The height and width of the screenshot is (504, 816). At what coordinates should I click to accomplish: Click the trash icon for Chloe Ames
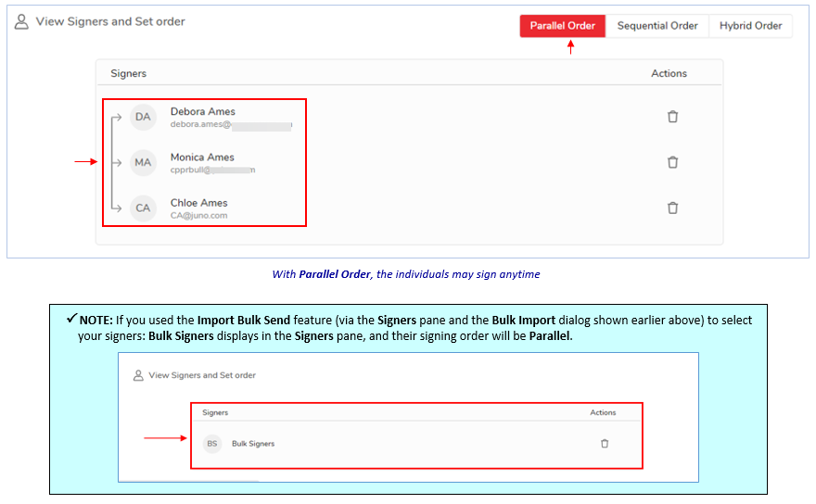(x=673, y=208)
